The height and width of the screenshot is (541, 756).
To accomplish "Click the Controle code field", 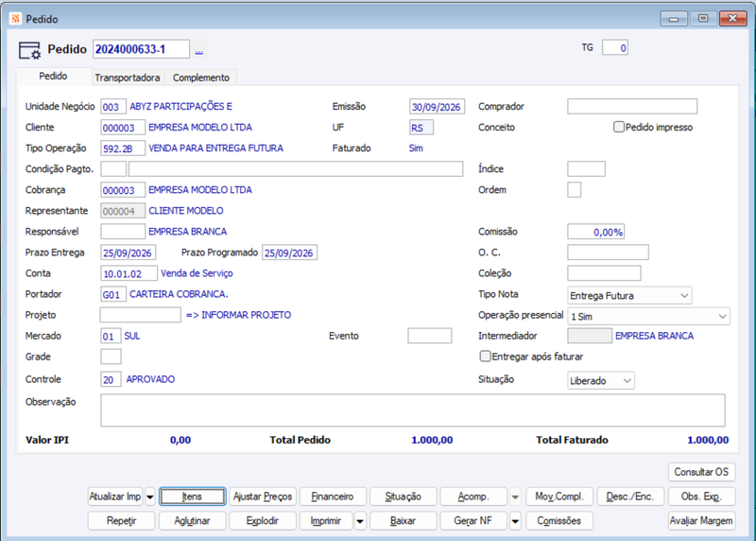I will tap(111, 379).
